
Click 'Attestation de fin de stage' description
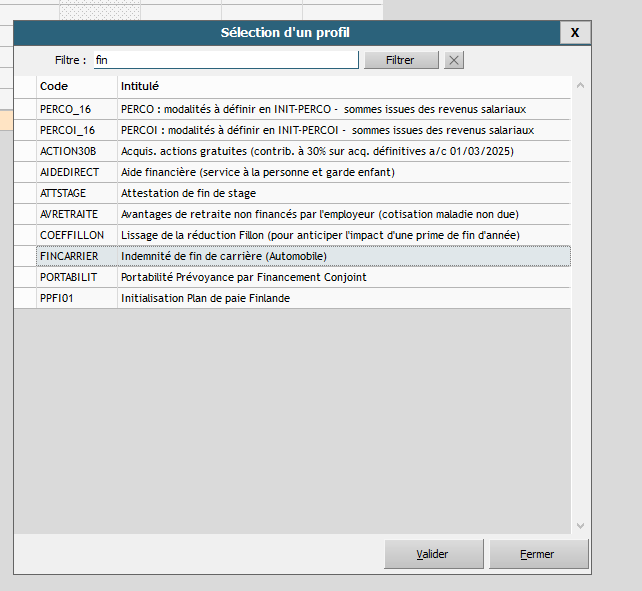pos(188,193)
